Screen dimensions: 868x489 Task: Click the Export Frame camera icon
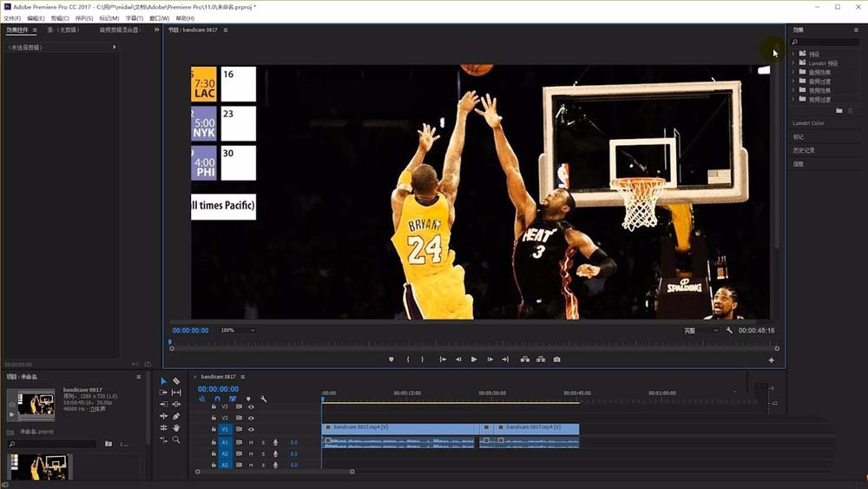pos(556,359)
